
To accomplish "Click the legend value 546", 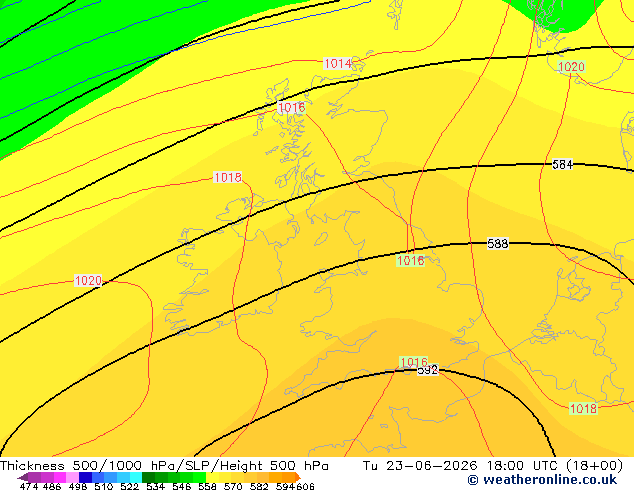I will tap(181, 486).
